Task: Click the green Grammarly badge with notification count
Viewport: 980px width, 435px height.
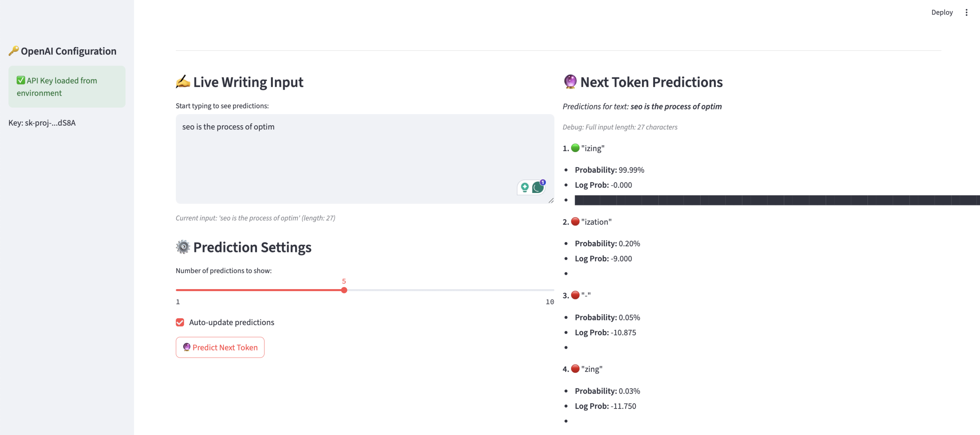Action: (538, 187)
